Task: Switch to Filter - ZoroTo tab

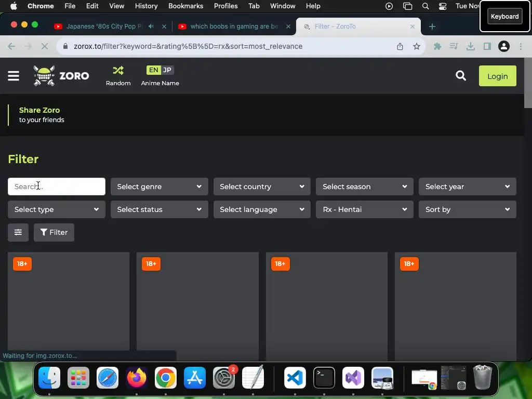Action: (358, 26)
